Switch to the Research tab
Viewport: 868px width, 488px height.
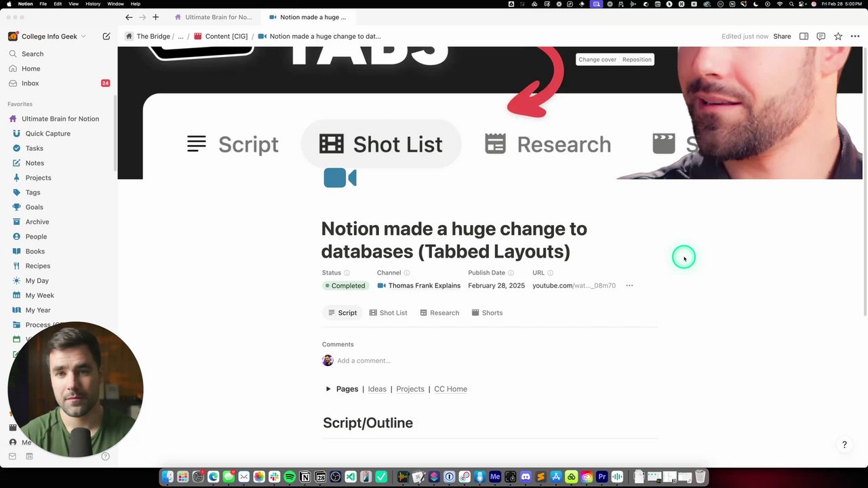(439, 312)
